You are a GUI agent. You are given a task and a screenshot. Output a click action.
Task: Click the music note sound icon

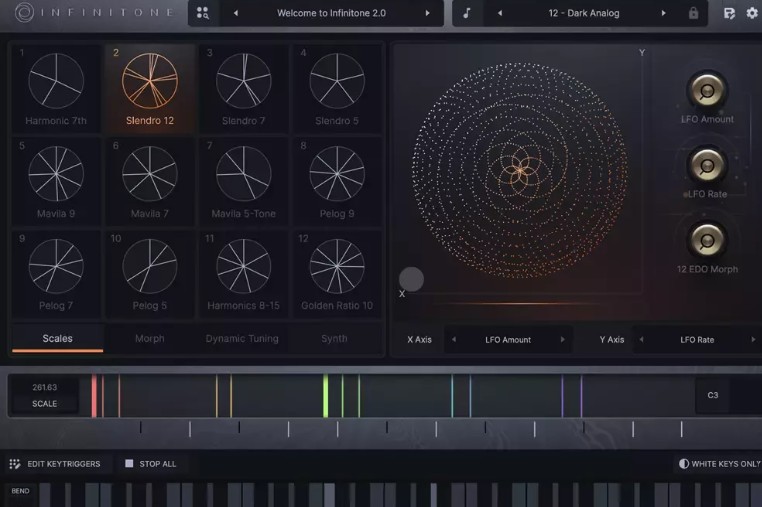coord(467,13)
